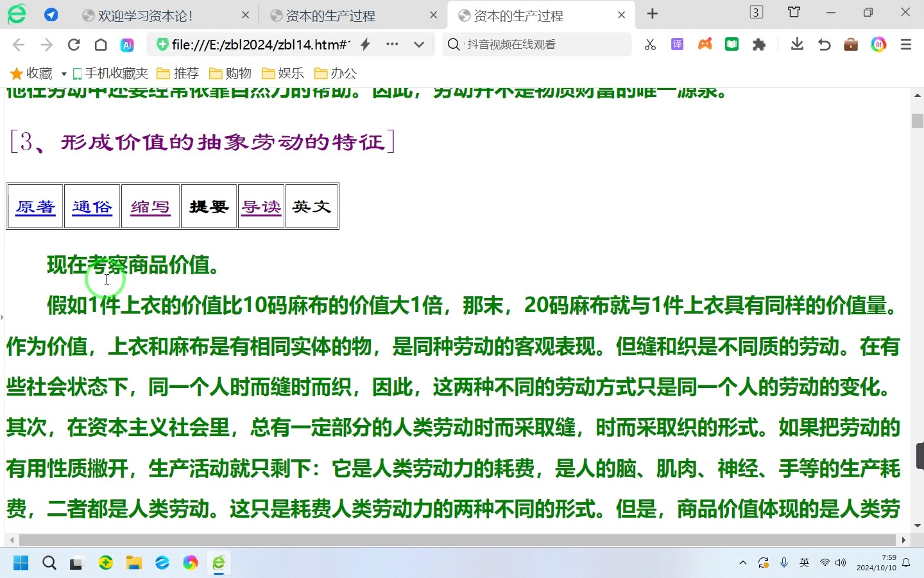This screenshot has width=924, height=578.
Task: Open the 推荐 bookmarks folder
Action: pyautogui.click(x=178, y=73)
